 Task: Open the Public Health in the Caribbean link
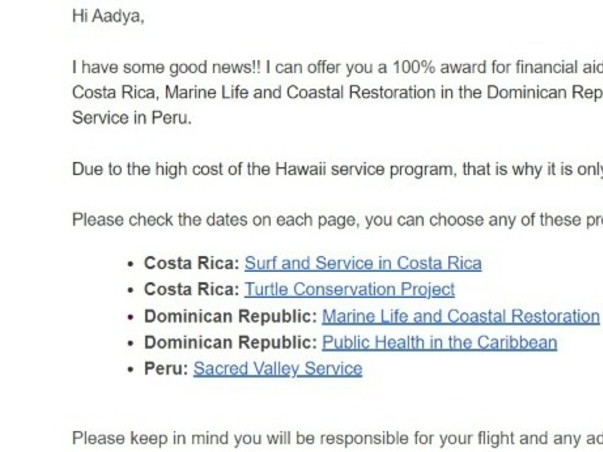point(439,342)
